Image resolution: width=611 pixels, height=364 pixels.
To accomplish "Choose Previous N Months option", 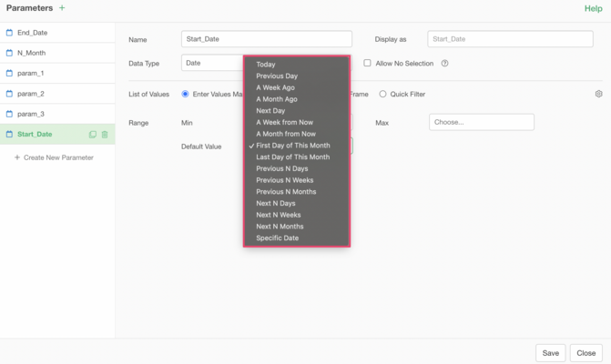I will coord(297,191).
